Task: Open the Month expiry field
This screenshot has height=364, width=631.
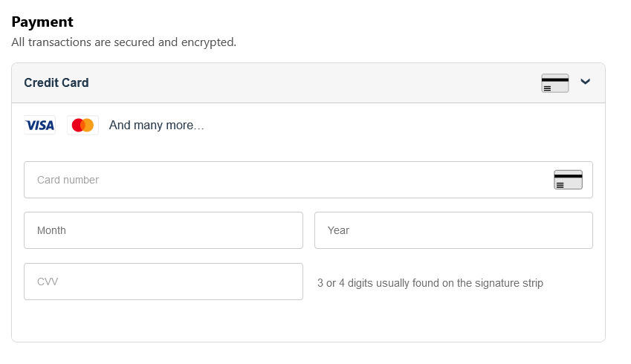Action: tap(164, 230)
